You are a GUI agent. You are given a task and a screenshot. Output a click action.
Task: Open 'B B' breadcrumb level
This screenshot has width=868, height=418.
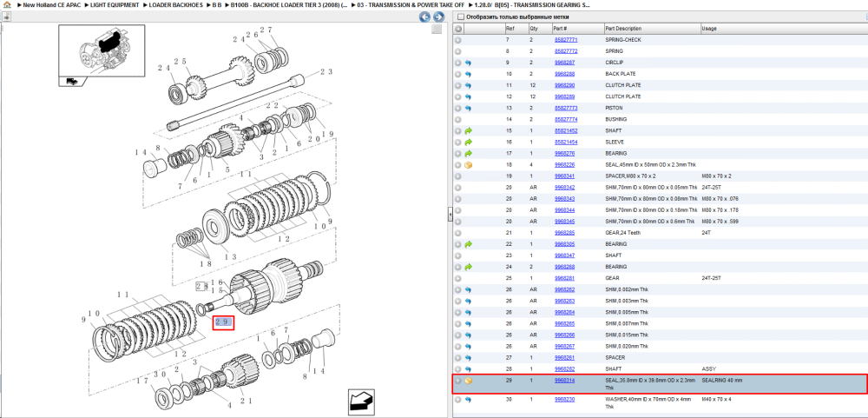click(x=216, y=4)
